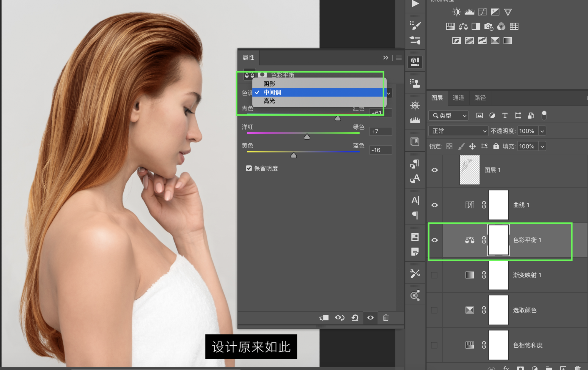Hide the 曲线 1 layer
The height and width of the screenshot is (370, 588).
(x=435, y=205)
